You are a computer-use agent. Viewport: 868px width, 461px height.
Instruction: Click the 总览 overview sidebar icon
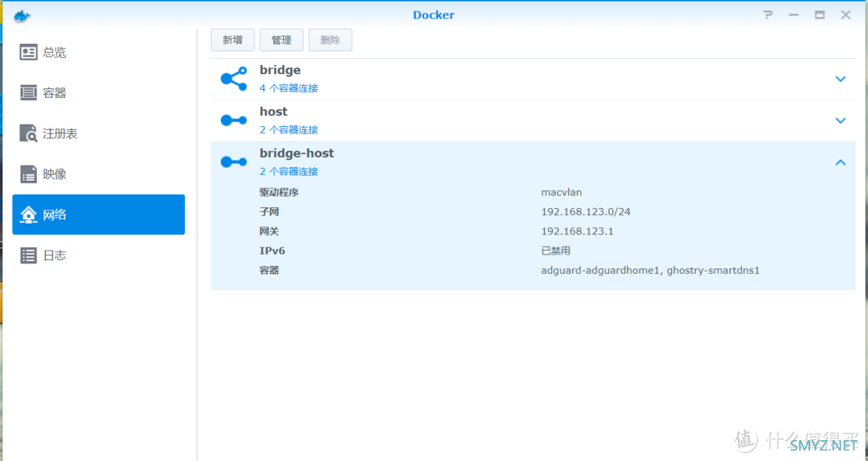(28, 52)
